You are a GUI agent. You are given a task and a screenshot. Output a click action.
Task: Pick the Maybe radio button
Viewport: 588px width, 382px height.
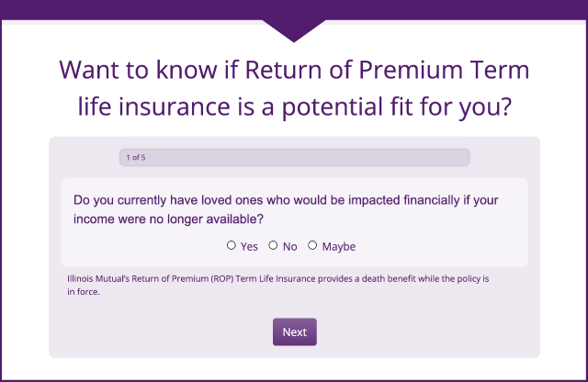312,245
